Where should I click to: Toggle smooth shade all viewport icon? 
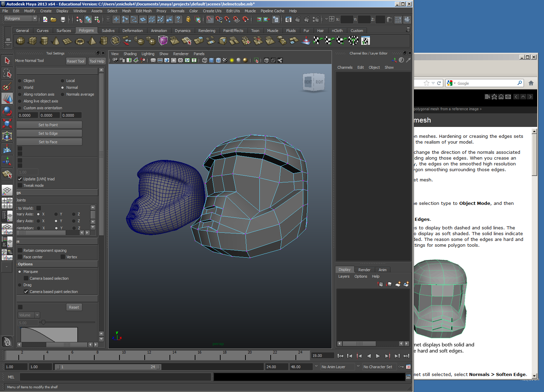[211, 60]
